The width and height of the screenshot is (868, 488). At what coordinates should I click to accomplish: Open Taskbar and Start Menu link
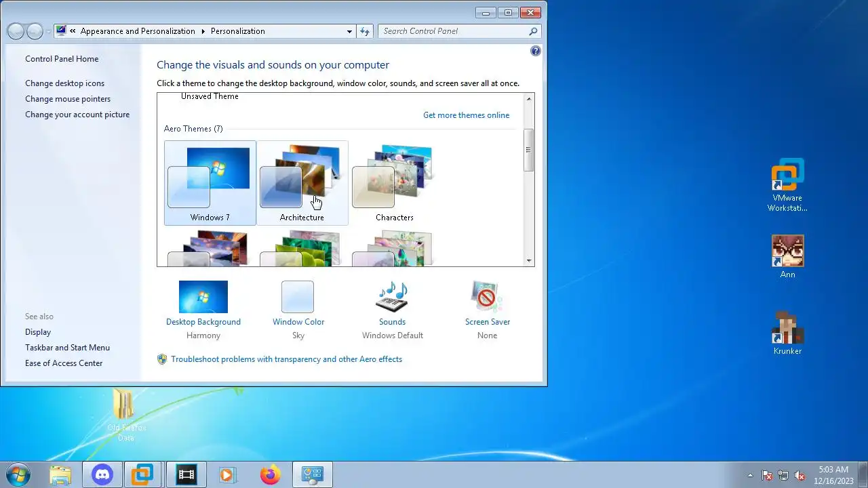click(67, 348)
